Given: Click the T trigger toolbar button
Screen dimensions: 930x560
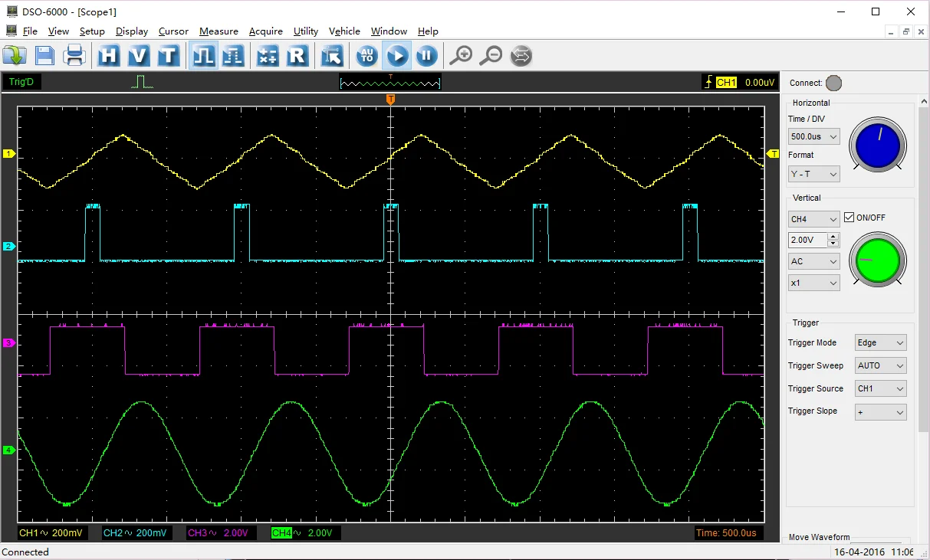Looking at the screenshot, I should point(169,56).
